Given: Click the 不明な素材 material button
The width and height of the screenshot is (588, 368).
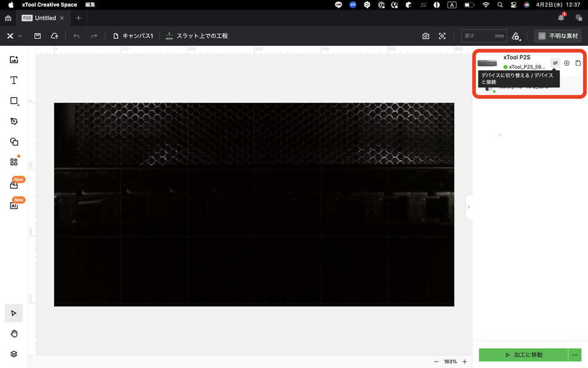Looking at the screenshot, I should [x=557, y=36].
